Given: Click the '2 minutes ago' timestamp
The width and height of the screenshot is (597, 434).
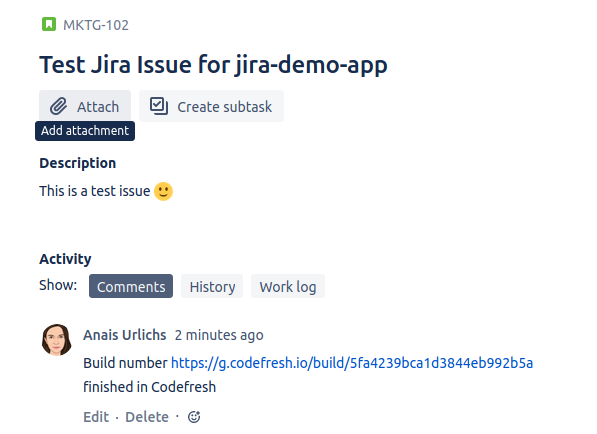Looking at the screenshot, I should pos(219,335).
